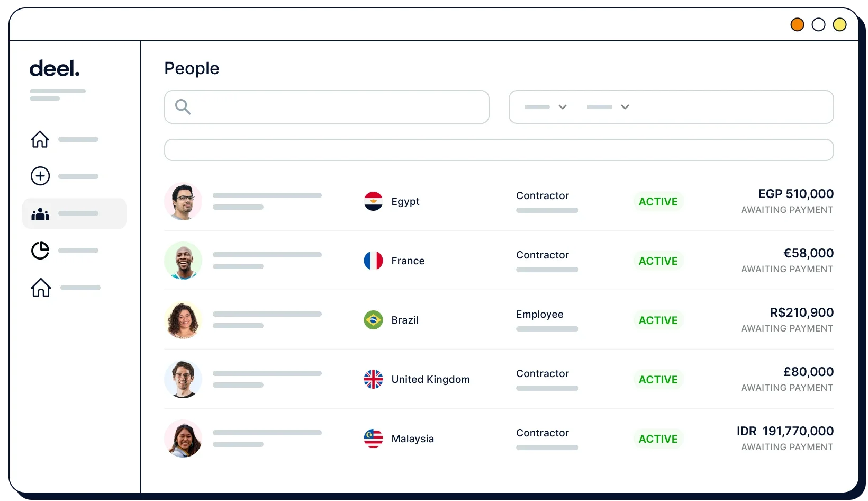Click the search magnifier icon
This screenshot has width=868, height=501.
(x=182, y=107)
